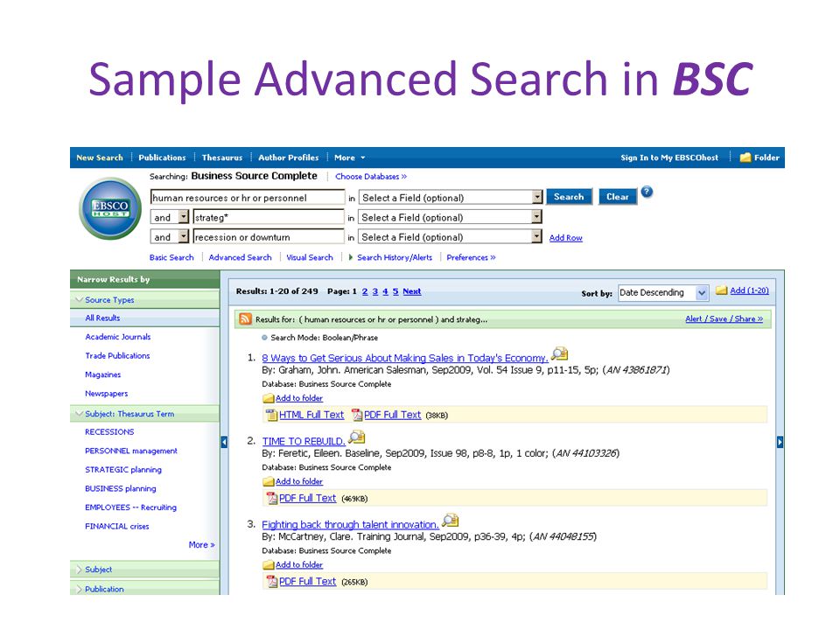The image size is (840, 630).
Task: Open first Select a Field dropdown
Action: (537, 198)
